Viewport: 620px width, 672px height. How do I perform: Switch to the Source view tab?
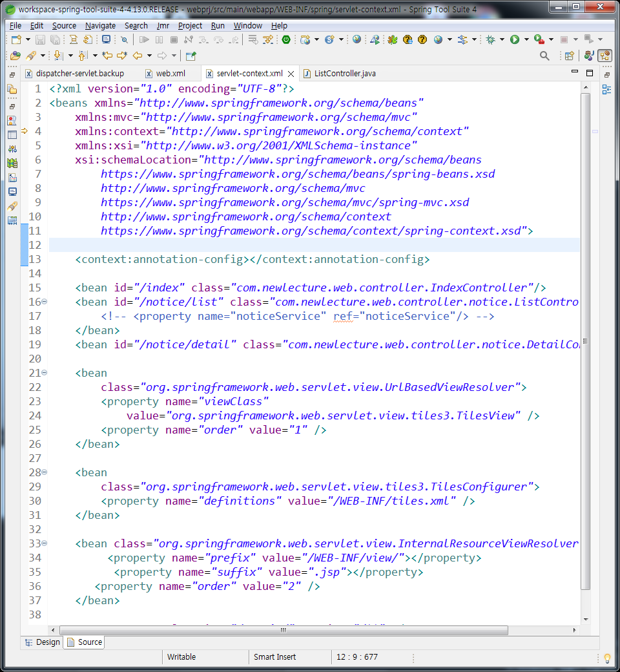pos(85,642)
